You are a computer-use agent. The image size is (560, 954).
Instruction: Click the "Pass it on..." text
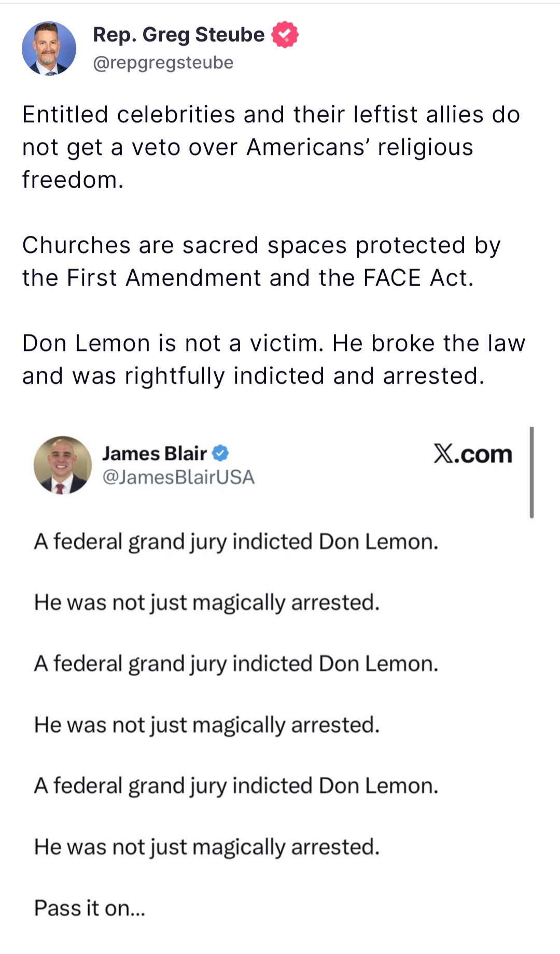[90, 908]
